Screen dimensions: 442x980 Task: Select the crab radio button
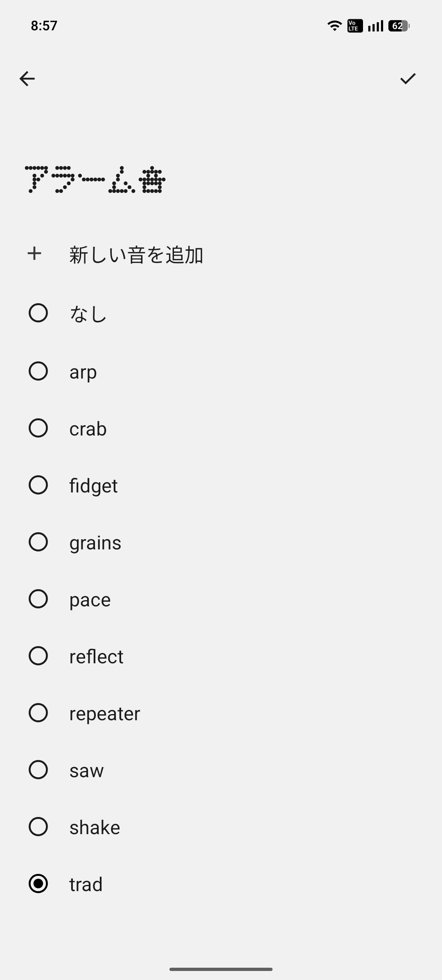pos(38,428)
